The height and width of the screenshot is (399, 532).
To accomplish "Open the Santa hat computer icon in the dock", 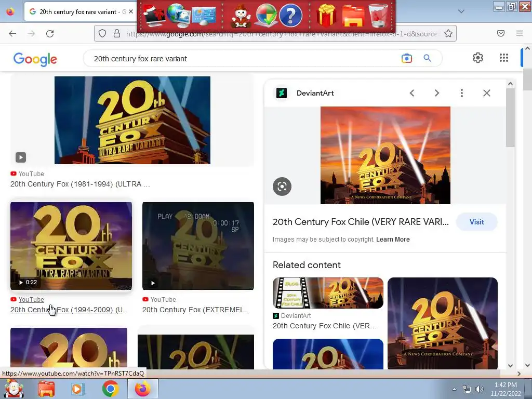I will (x=154, y=15).
